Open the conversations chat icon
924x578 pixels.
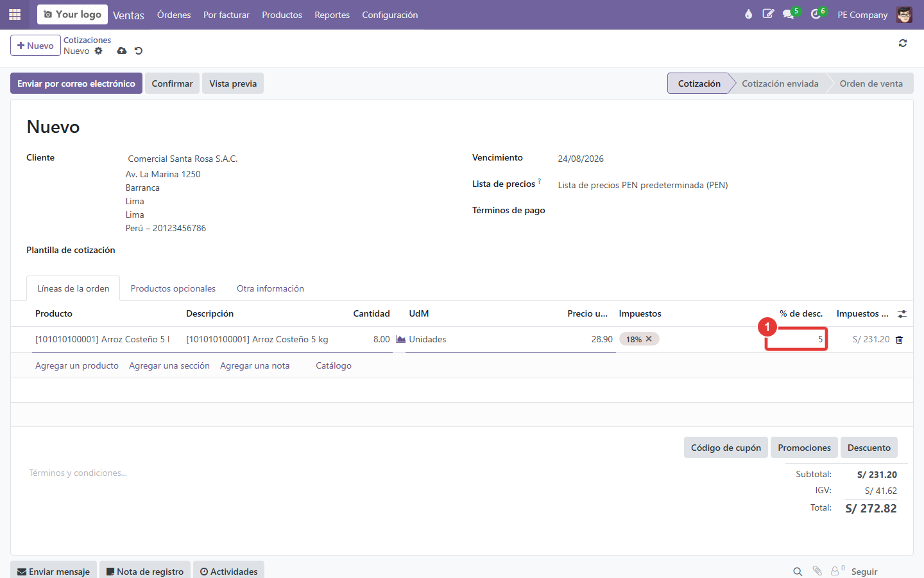click(789, 14)
